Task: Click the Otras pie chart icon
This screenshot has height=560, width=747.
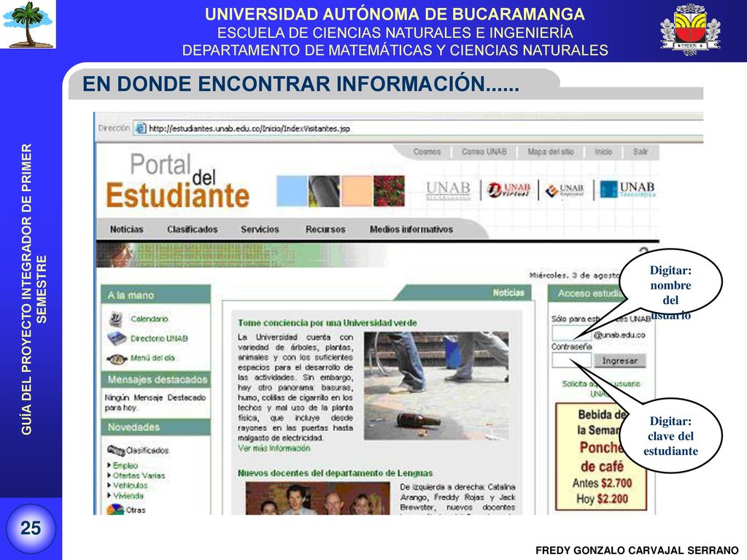Action: 115,510
